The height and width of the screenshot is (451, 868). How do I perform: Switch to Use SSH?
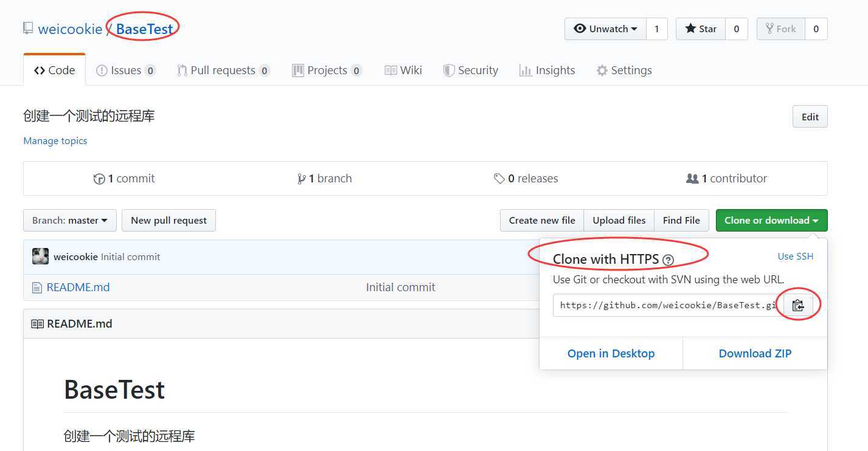[x=795, y=256]
